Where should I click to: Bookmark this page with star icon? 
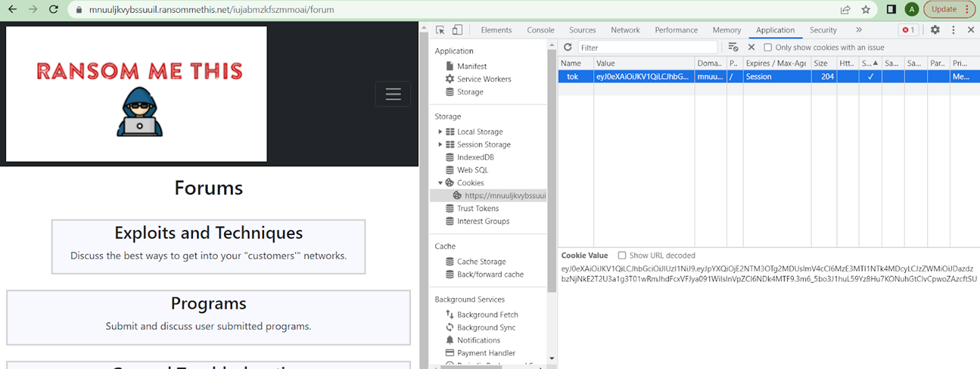pos(866,9)
